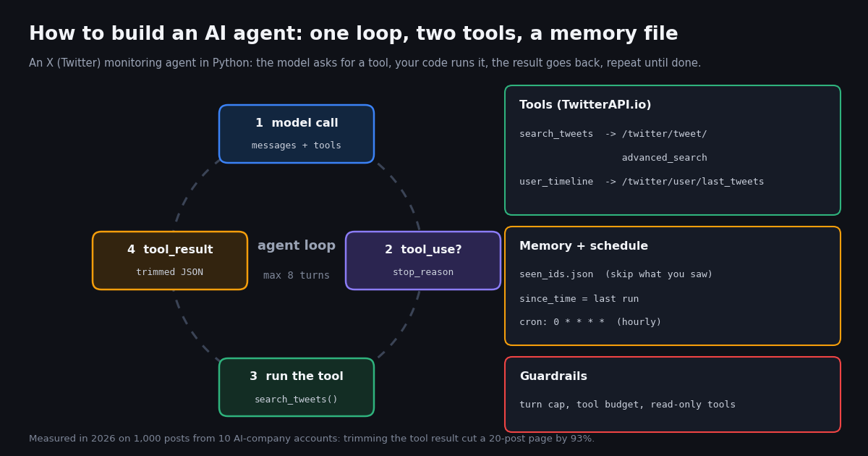This screenshot has width=868, height=456.
Task: Click the 'Measured in 2026' footer note
Action: pos(312,439)
